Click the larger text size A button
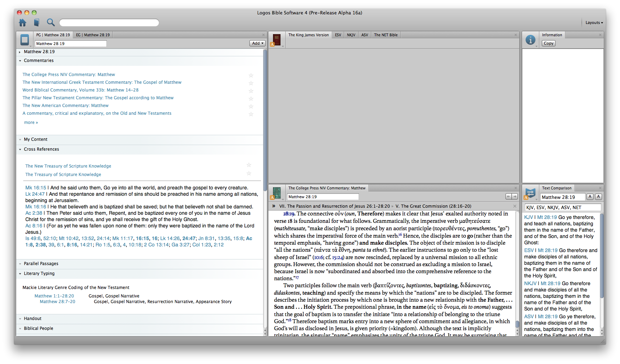 [599, 197]
